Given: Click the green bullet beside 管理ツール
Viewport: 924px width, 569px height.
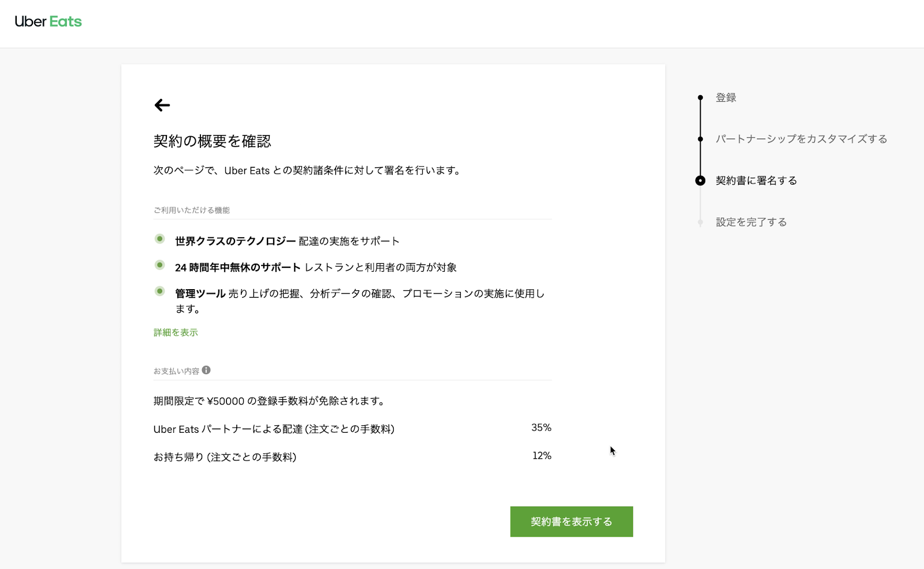Looking at the screenshot, I should (x=159, y=290).
